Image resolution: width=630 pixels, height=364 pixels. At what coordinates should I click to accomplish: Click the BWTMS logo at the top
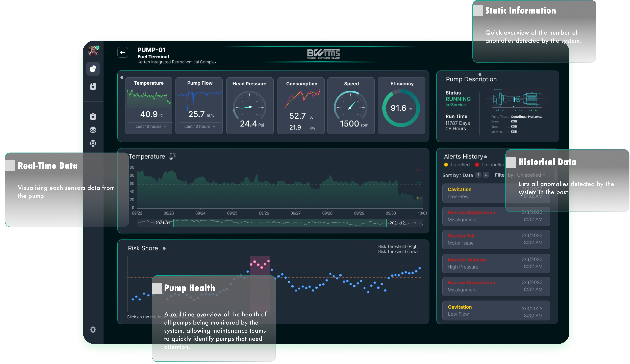click(x=323, y=53)
